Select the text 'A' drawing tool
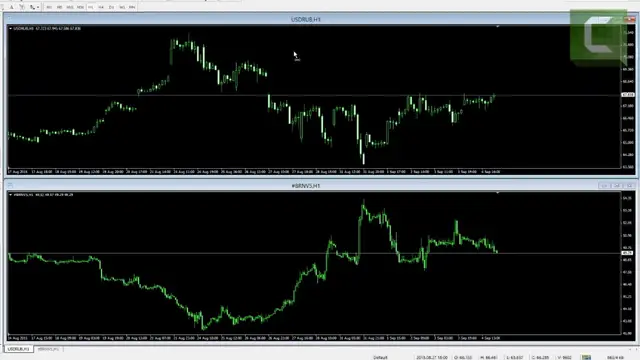This screenshot has height=360, width=640. click(x=11, y=7)
